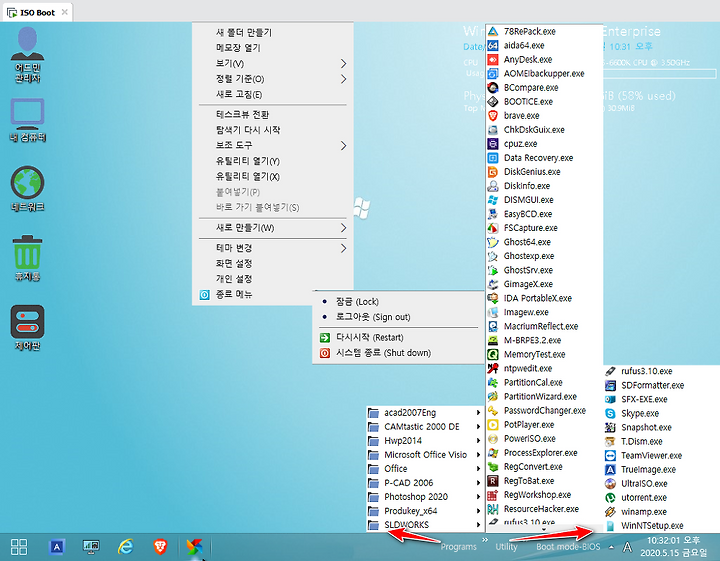Click the pinwheel icon on taskbar

[x=194, y=547]
